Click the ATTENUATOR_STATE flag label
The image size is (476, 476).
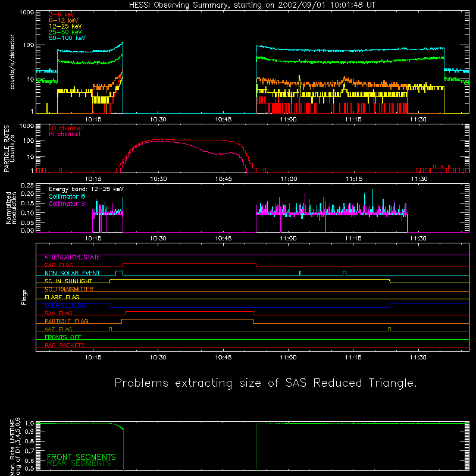(x=72, y=258)
